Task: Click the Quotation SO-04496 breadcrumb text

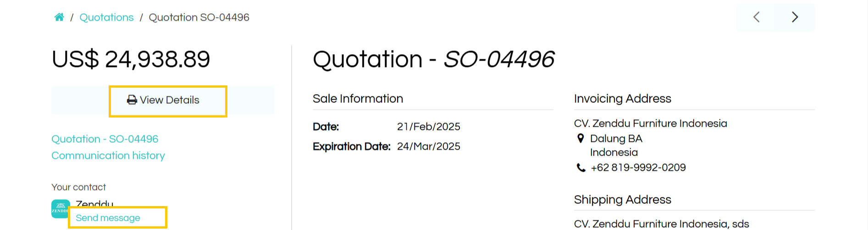Action: (199, 17)
